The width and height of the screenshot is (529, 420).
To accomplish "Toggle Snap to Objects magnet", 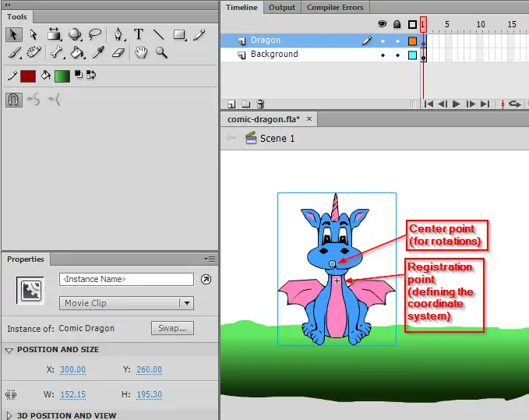I will (x=13, y=100).
